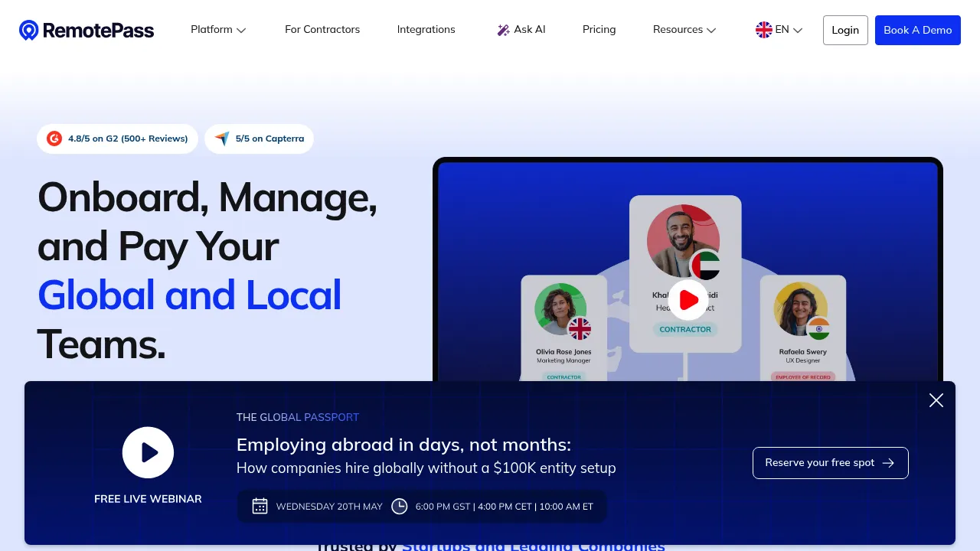
Task: Click the "Onboard, Manage," heading line
Action: click(x=207, y=197)
